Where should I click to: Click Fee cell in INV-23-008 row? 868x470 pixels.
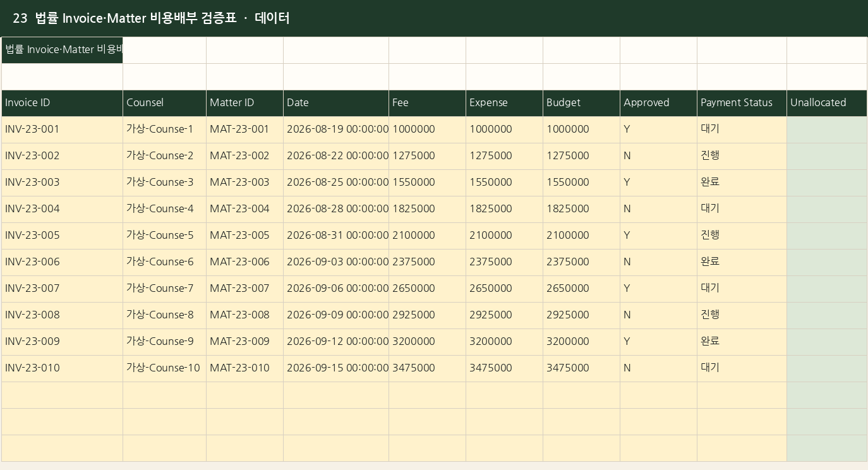[427, 315]
